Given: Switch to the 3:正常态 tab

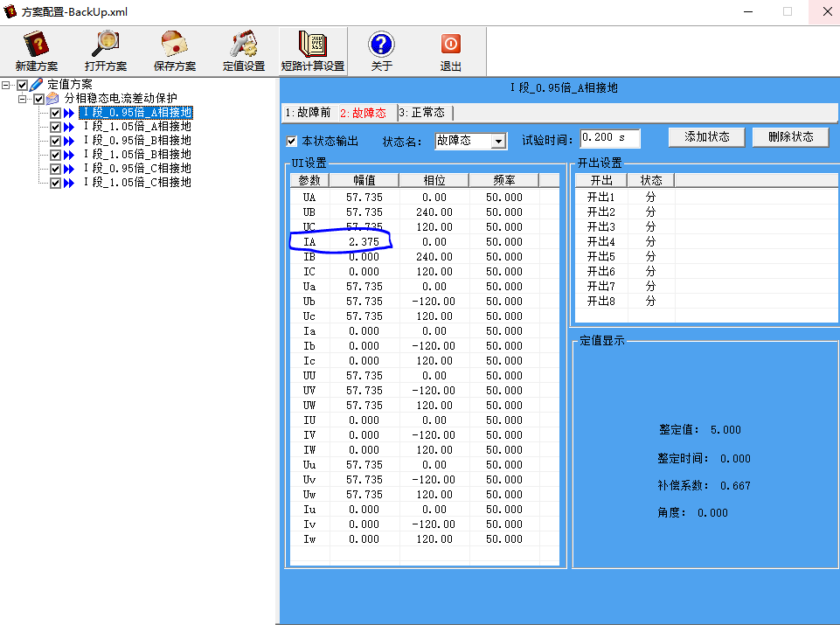Looking at the screenshot, I should pos(422,113).
